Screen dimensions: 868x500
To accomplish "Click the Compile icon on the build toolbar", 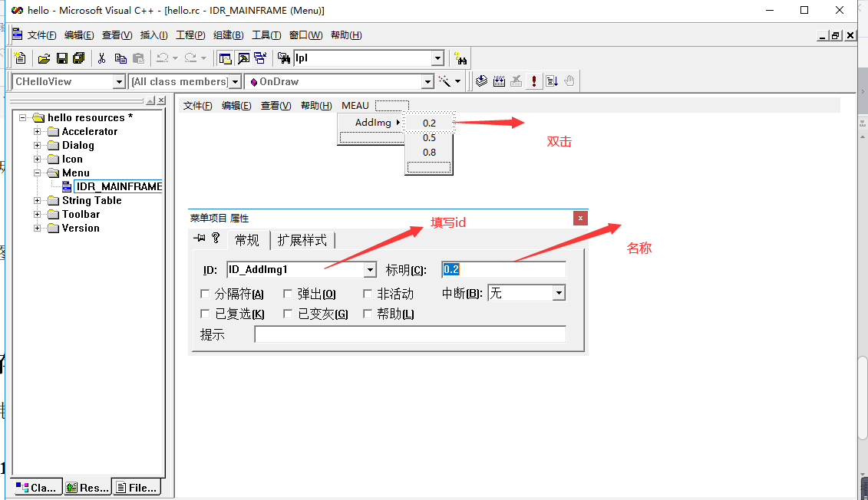I will click(481, 81).
